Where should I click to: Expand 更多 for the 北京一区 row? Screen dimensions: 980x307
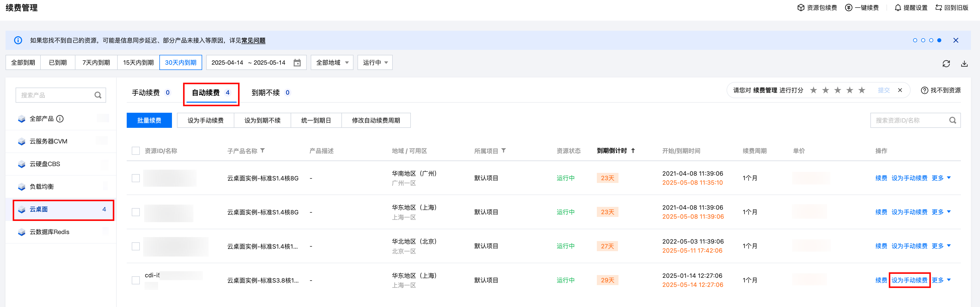tap(941, 246)
